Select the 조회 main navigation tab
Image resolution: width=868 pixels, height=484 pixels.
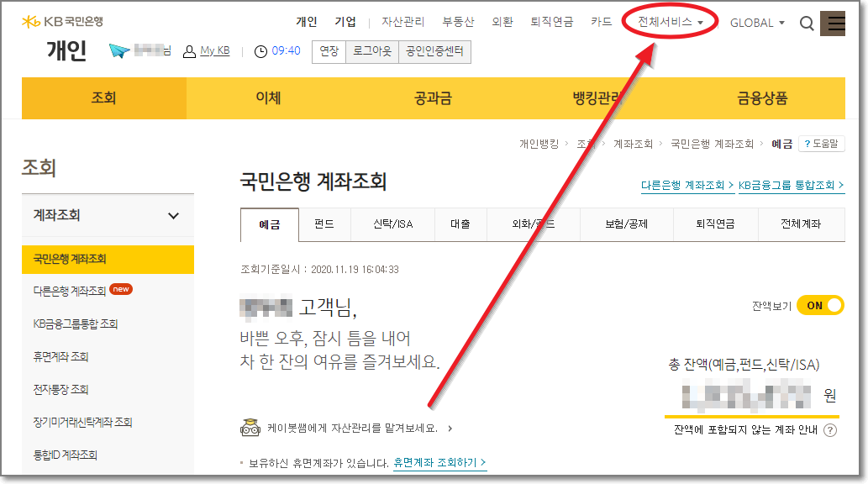[x=104, y=98]
